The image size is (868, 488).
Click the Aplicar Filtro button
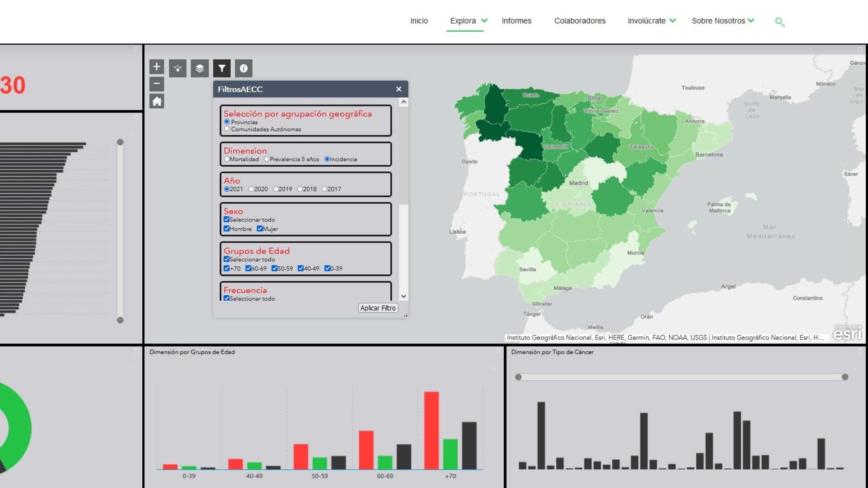(377, 308)
